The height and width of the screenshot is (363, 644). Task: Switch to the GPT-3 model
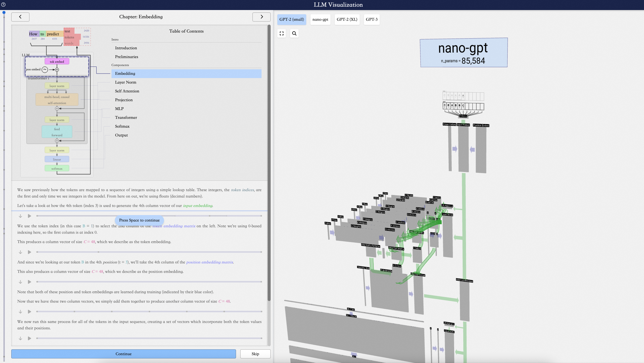pyautogui.click(x=372, y=19)
